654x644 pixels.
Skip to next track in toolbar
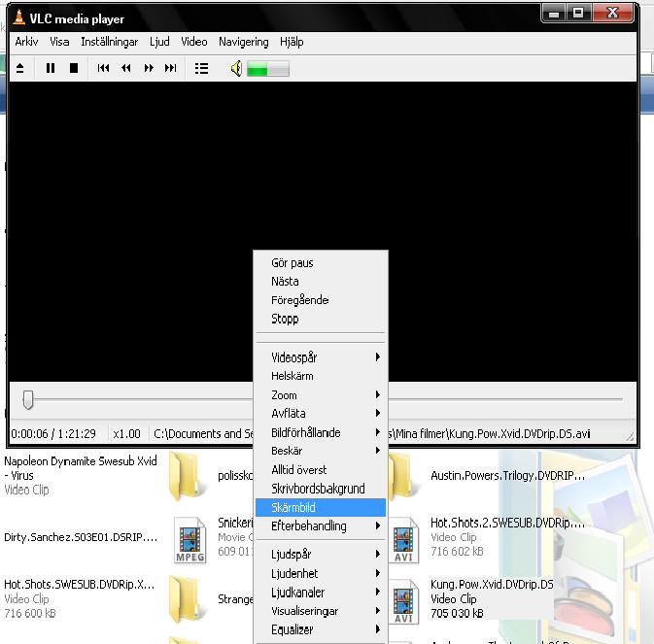[171, 68]
